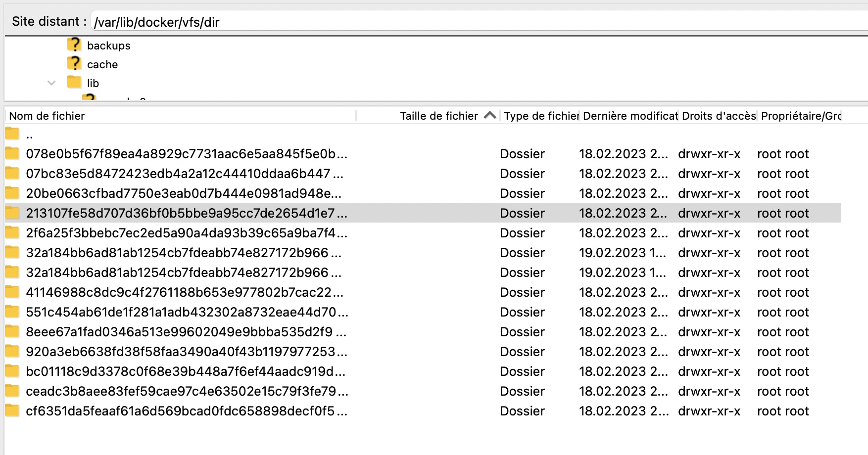This screenshot has height=455, width=868.
Task: Click the Taille de fichier sort arrow
Action: [x=490, y=116]
